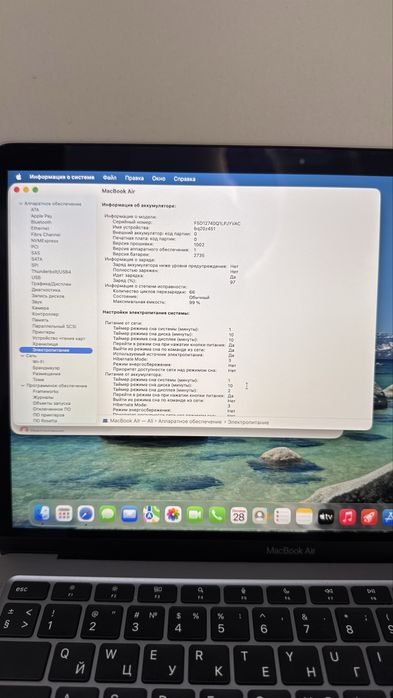Open the red rocket app icon
The height and width of the screenshot is (698, 393).
[x=369, y=517]
